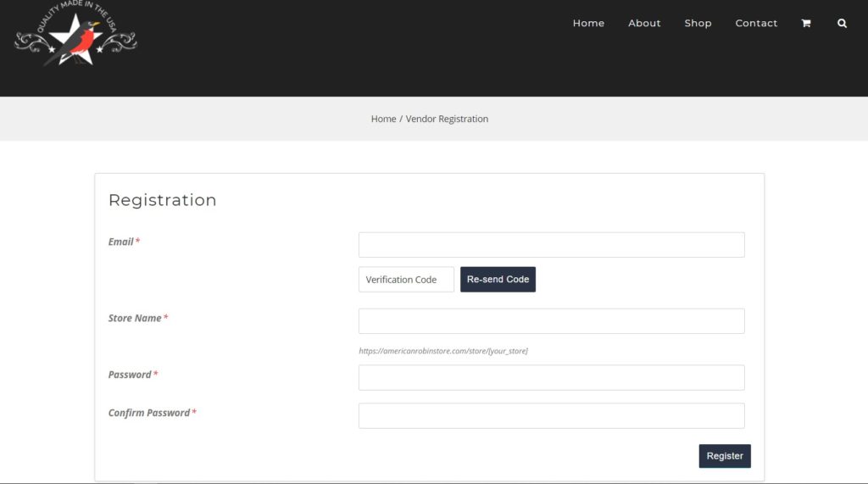The image size is (868, 484).
Task: Click the Store Name label
Action: [135, 318]
